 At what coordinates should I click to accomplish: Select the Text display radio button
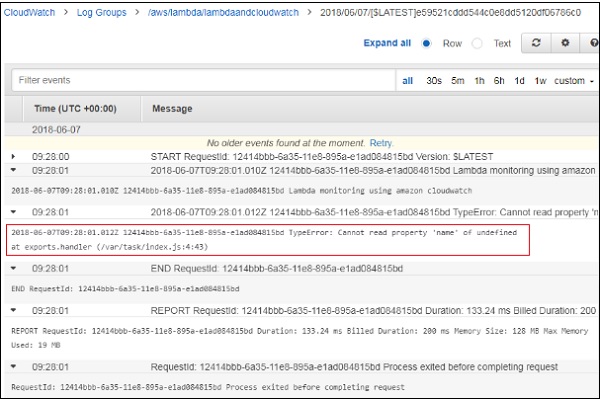pyautogui.click(x=477, y=43)
